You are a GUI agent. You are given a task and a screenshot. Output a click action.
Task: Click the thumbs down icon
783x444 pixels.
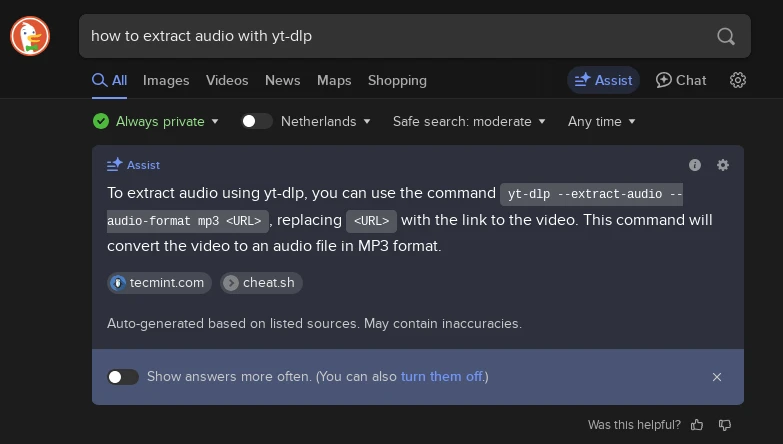tap(725, 425)
